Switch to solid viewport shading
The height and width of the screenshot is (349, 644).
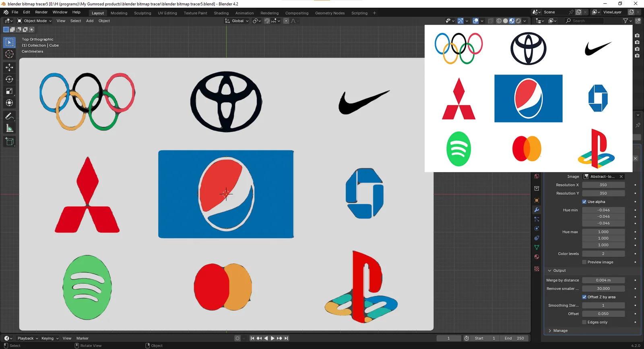click(x=506, y=21)
